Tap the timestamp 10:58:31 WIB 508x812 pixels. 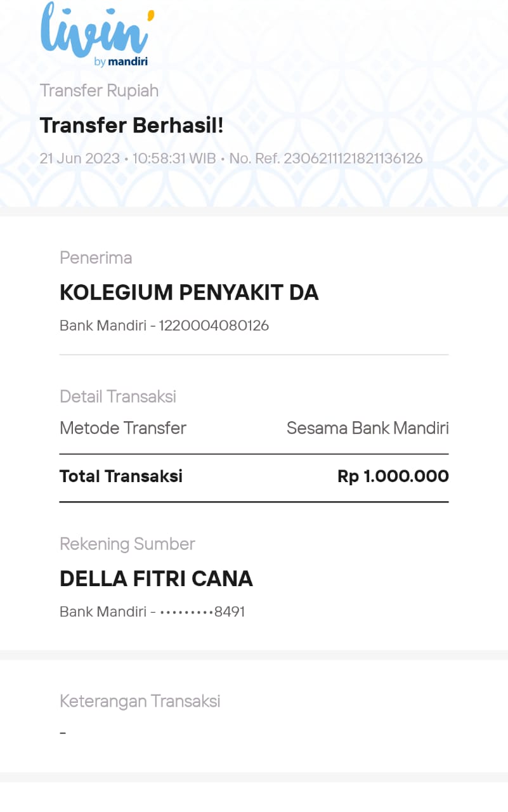[x=174, y=159]
